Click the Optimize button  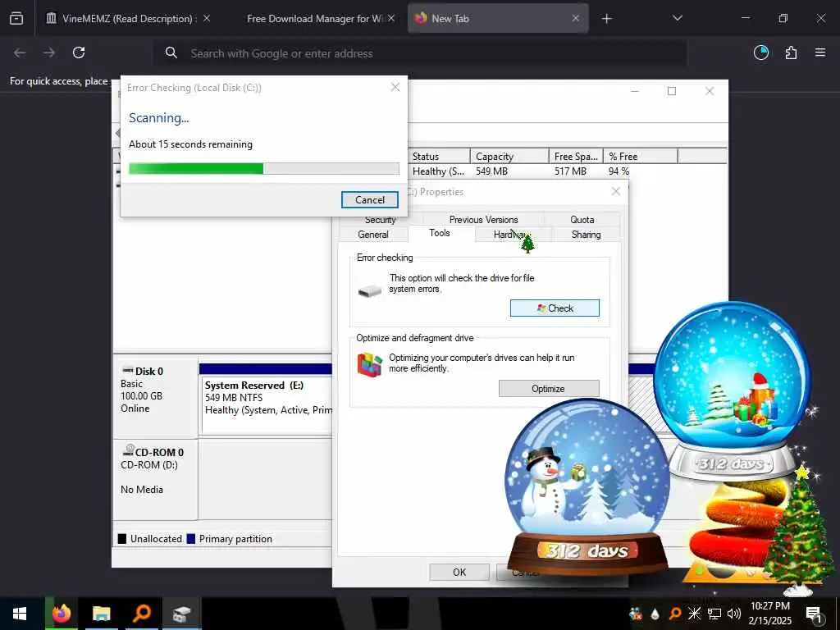pos(549,388)
